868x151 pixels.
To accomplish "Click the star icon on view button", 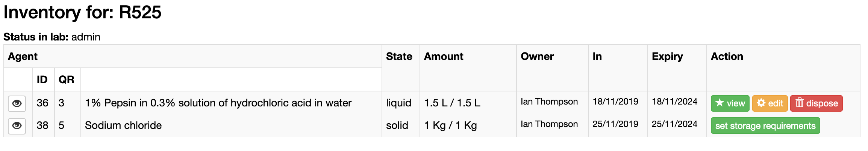I will point(720,103).
